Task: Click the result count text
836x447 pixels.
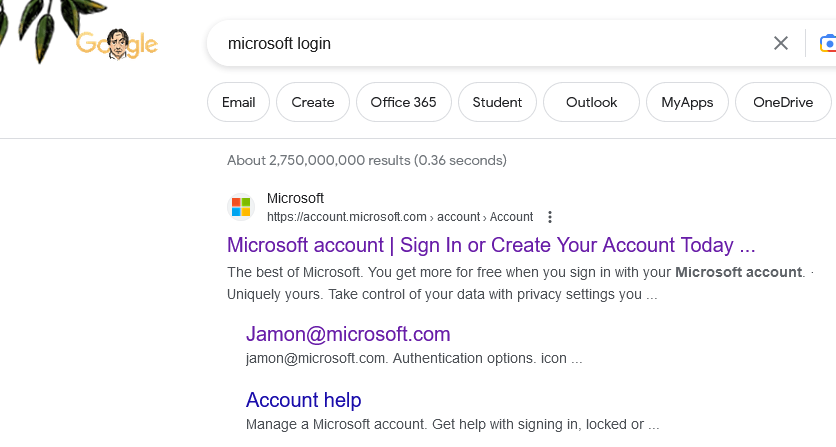Action: [x=366, y=160]
